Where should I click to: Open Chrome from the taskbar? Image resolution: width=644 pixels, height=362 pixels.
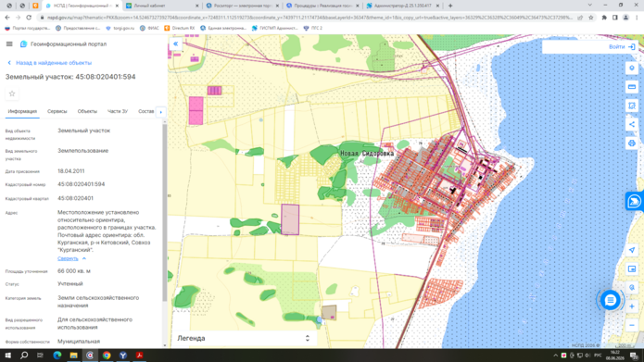(107, 356)
